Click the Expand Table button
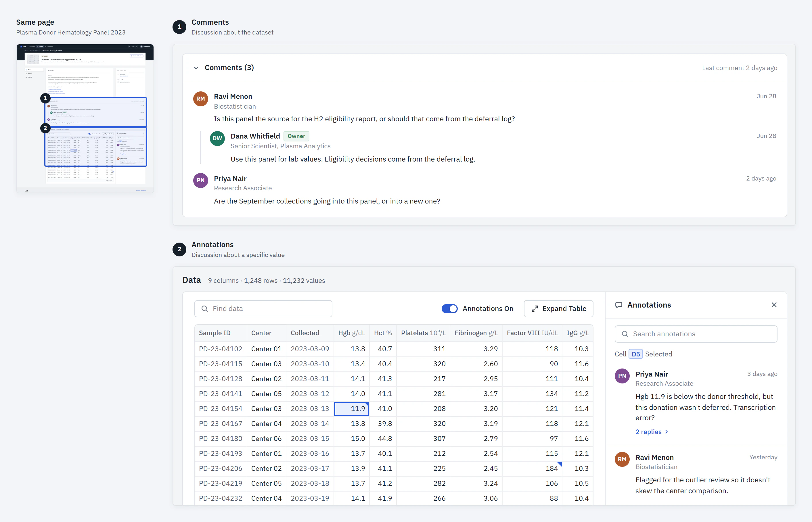 [x=558, y=308]
